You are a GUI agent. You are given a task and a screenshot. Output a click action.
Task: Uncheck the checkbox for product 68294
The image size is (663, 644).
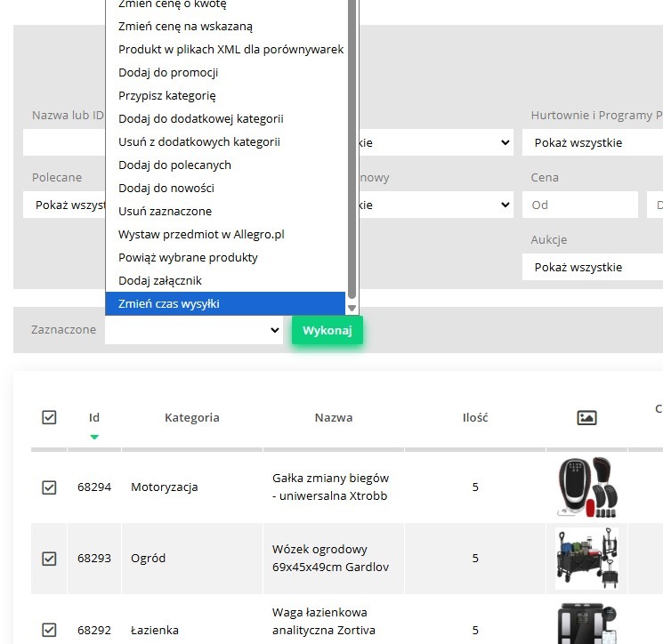point(49,487)
